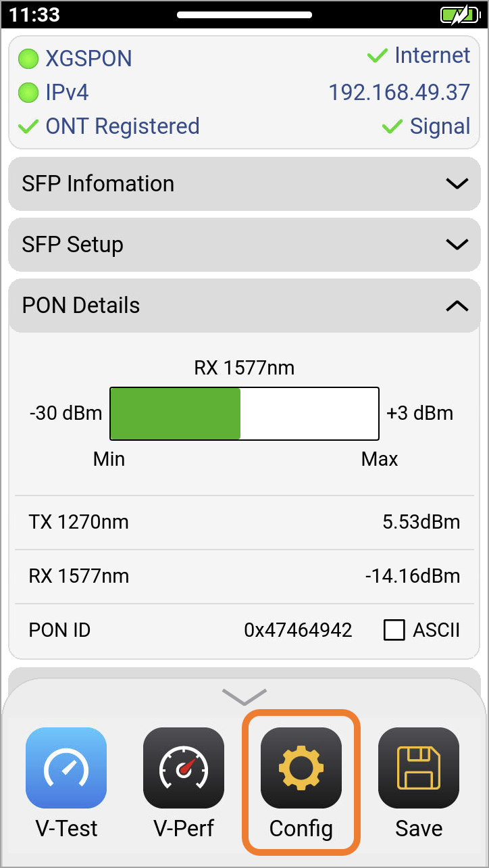Click the PON ID value 0x47464942
Screen dimensions: 489x868
(298, 631)
